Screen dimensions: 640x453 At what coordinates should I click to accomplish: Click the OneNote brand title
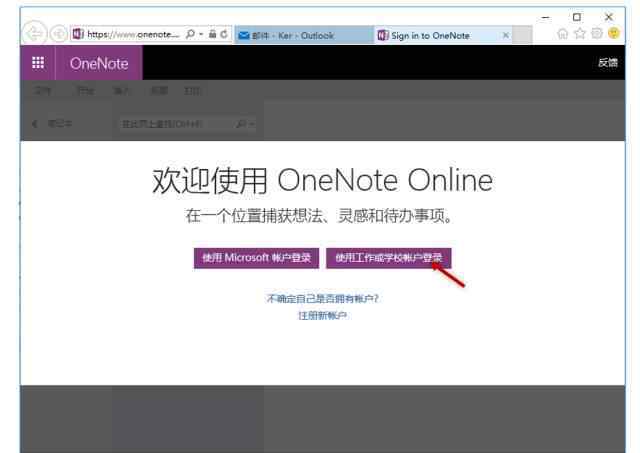pos(99,63)
